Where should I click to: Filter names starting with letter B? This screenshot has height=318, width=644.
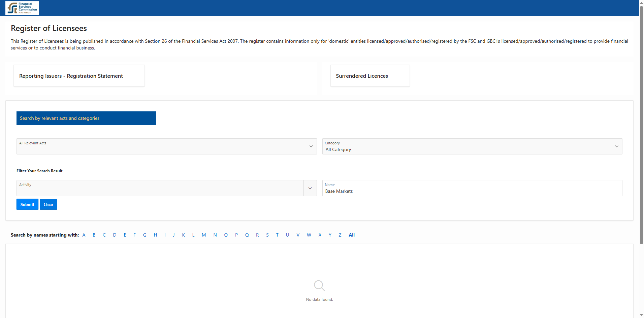[94, 235]
